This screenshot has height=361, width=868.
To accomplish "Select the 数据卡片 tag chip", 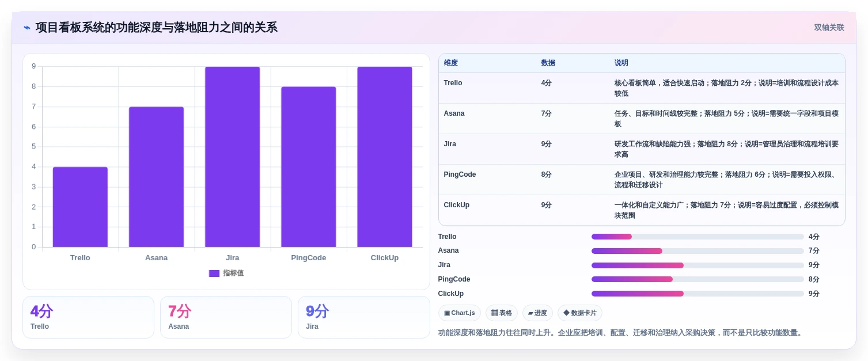I will pyautogui.click(x=580, y=313).
